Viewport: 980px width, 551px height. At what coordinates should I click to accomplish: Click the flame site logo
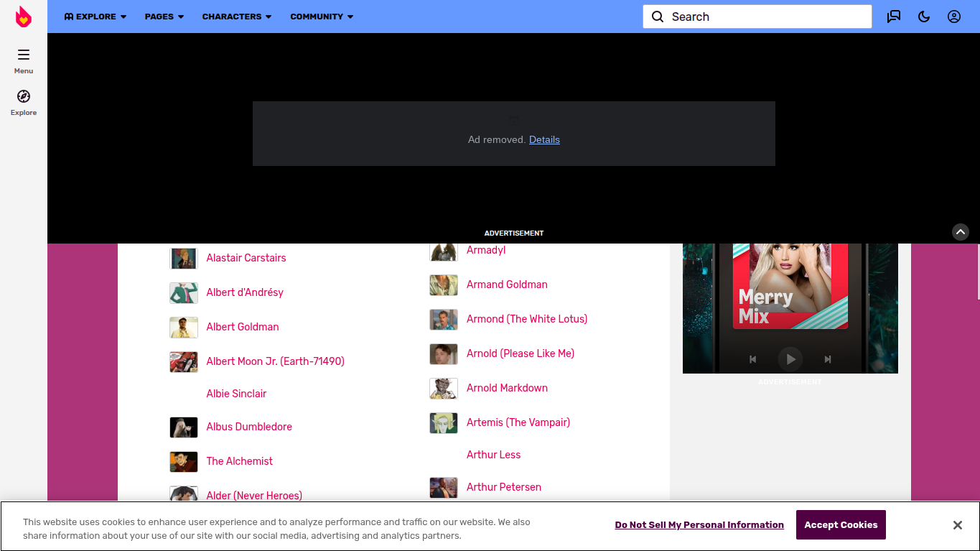click(23, 16)
